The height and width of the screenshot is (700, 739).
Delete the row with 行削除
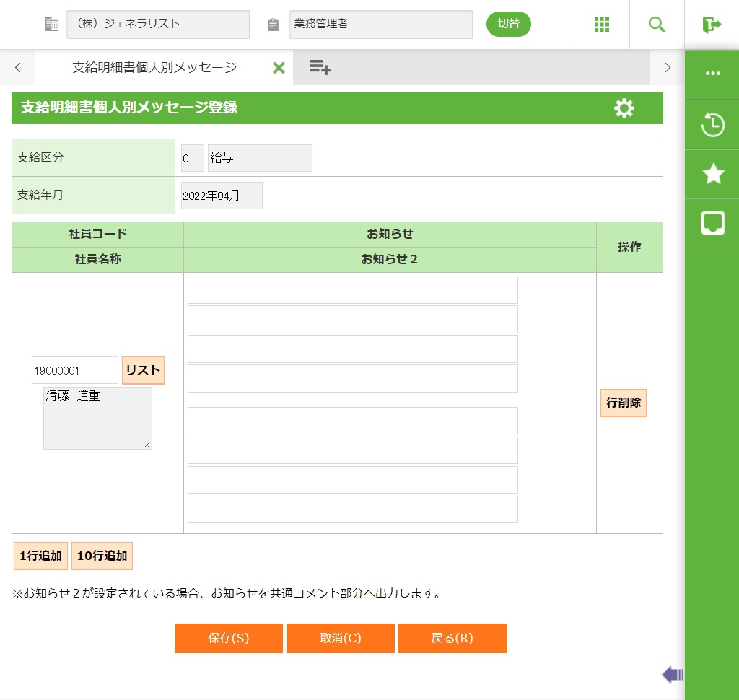pos(624,403)
